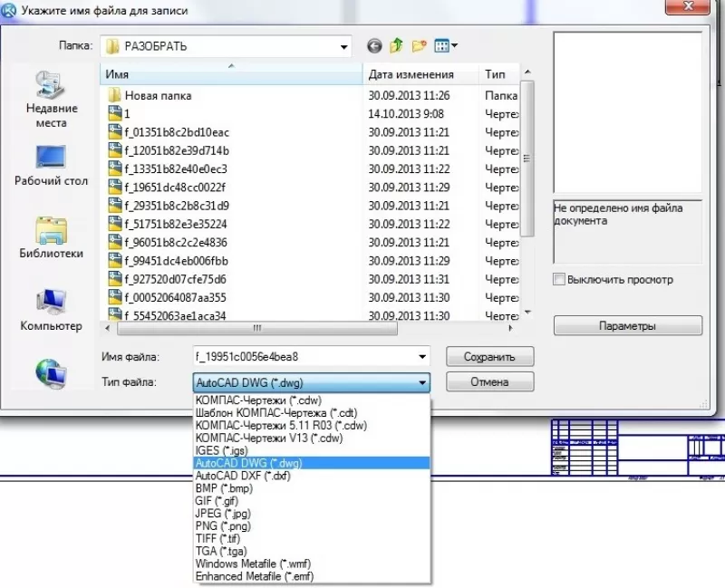725x588 pixels.
Task: Select IGES (*.igs) file type
Action: 312,450
